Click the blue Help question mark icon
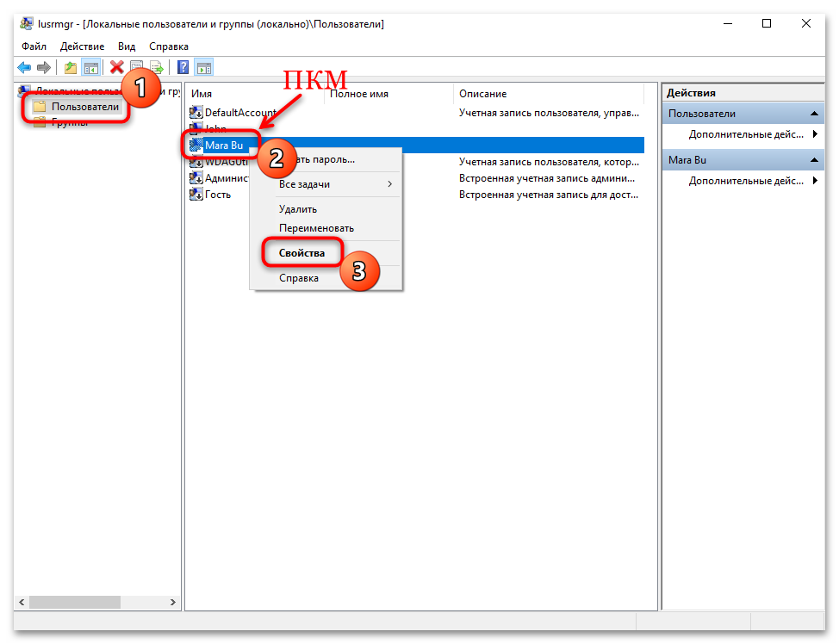 point(183,67)
